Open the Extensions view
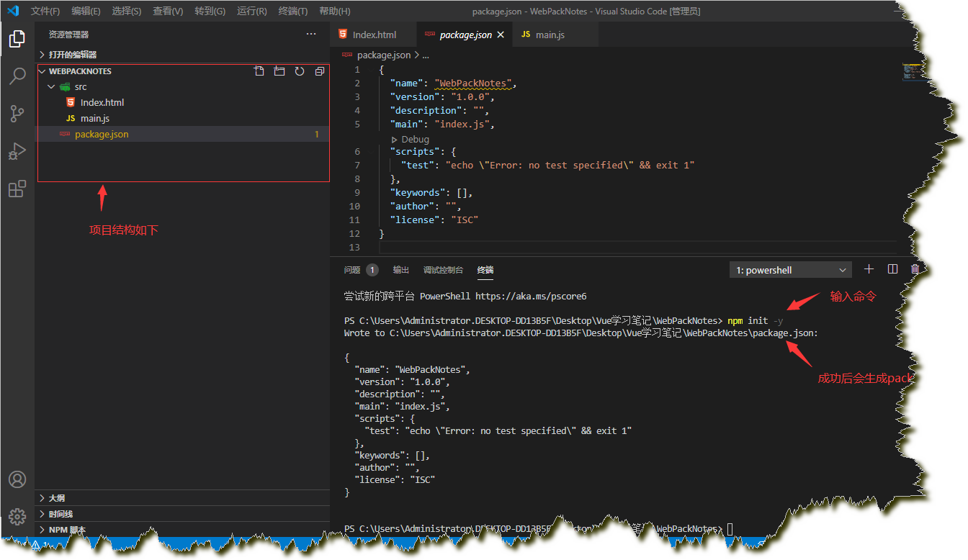The width and height of the screenshot is (968, 560). coord(17,189)
